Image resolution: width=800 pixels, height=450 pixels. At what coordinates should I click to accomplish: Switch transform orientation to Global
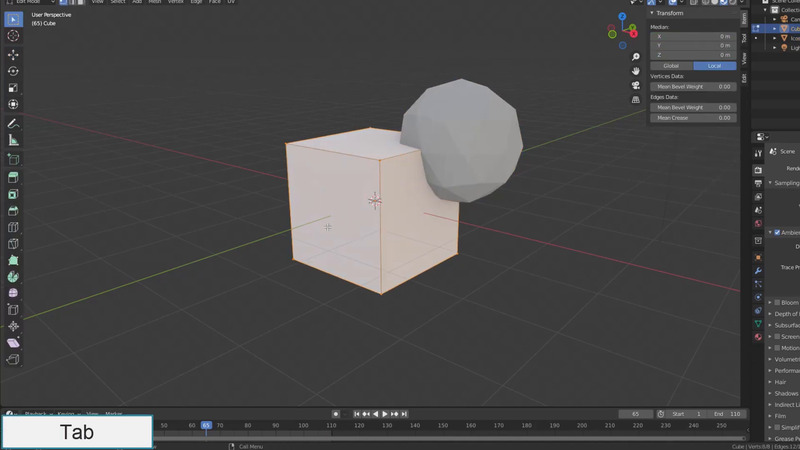point(671,66)
